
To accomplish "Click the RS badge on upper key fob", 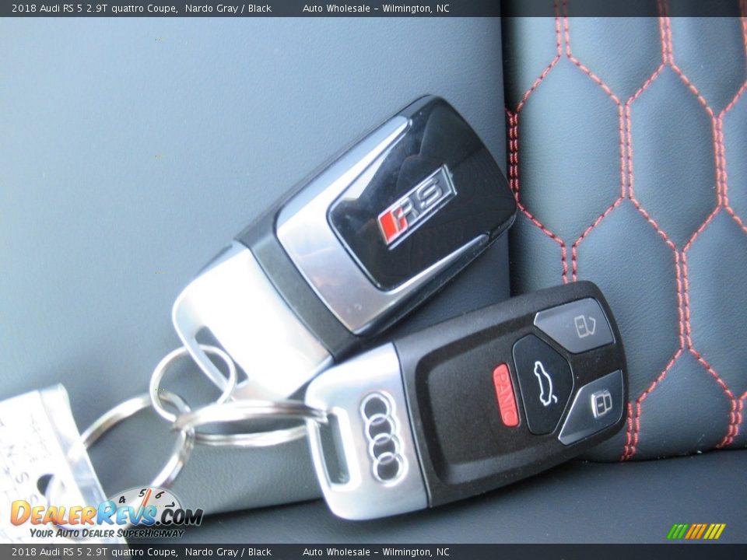I will (x=416, y=206).
